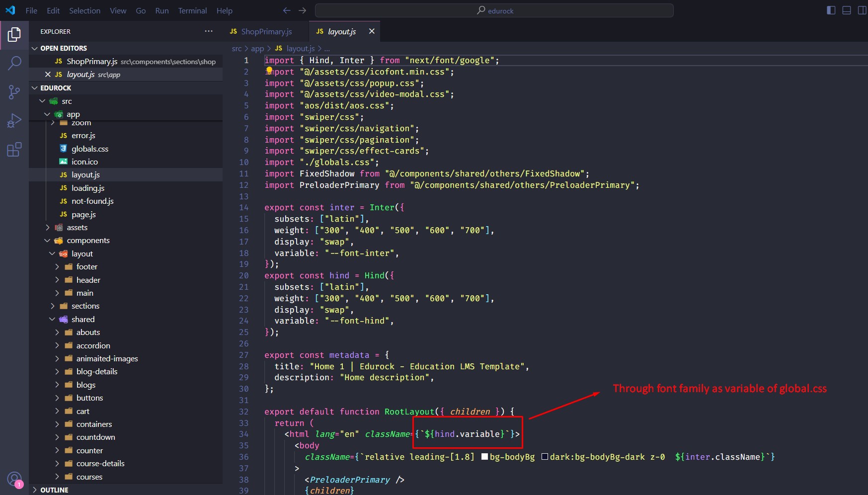
Task: Open page.js in the file tree
Action: click(x=126, y=214)
